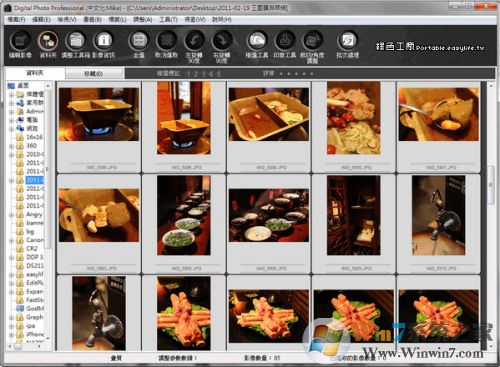This screenshot has height=367, width=500.
Task: Open the Edit menu (編輯(E))
Action: coord(41,20)
